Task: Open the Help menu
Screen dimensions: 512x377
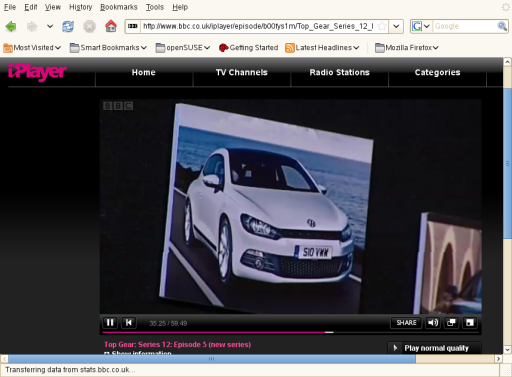Action: pyautogui.click(x=180, y=7)
